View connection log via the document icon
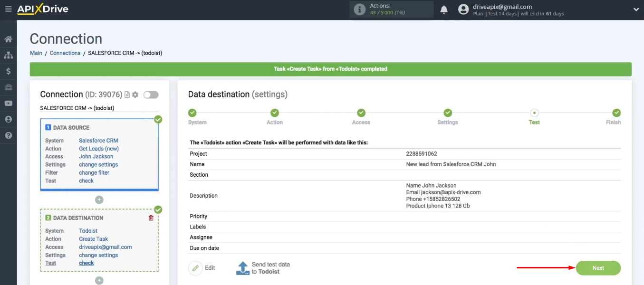The width and height of the screenshot is (644, 285). pos(126,95)
